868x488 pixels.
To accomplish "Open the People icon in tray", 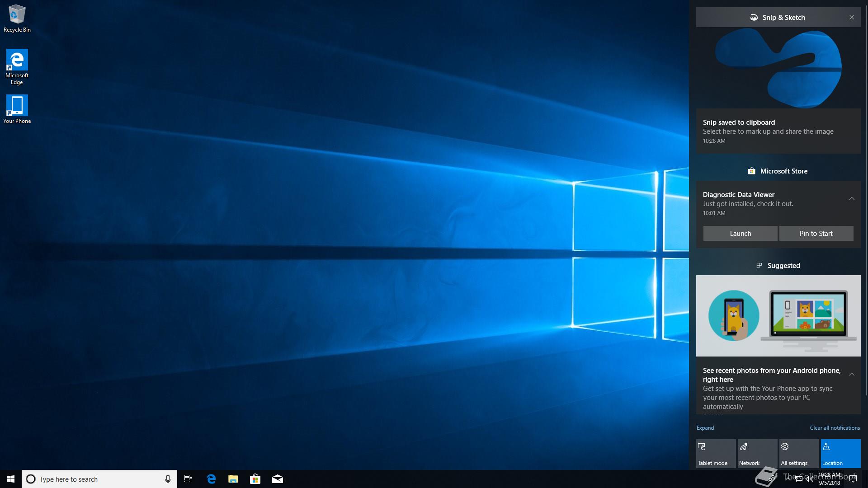I will [773, 479].
